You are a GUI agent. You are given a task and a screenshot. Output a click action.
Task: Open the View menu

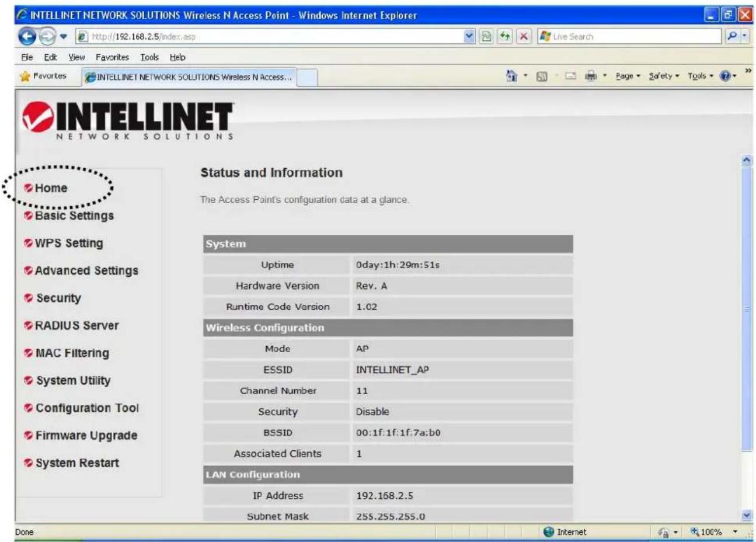(x=76, y=57)
